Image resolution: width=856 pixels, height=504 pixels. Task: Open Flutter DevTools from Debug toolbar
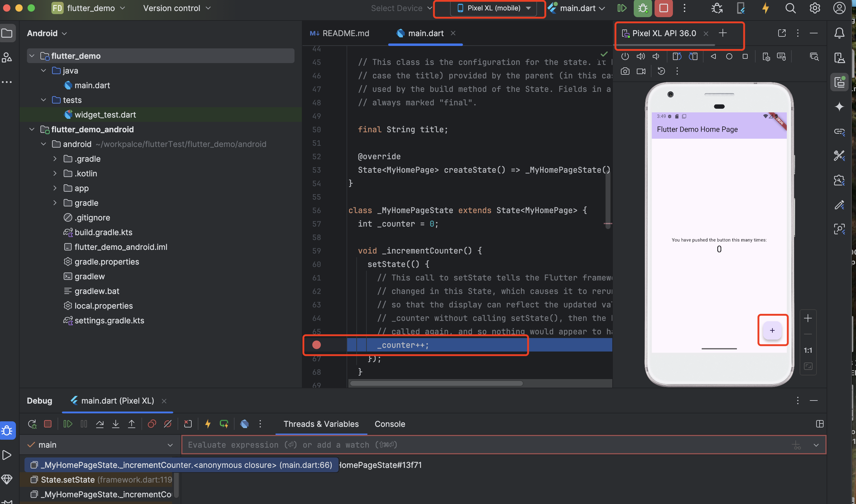pyautogui.click(x=244, y=424)
